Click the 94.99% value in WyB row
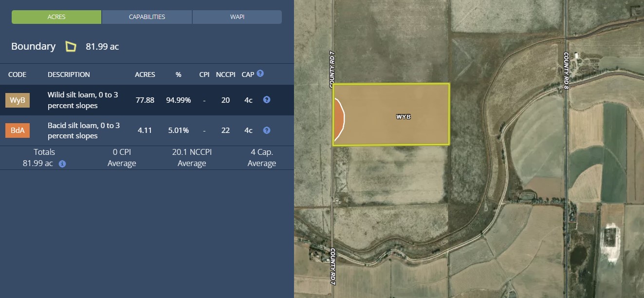The width and height of the screenshot is (644, 298). coord(178,100)
